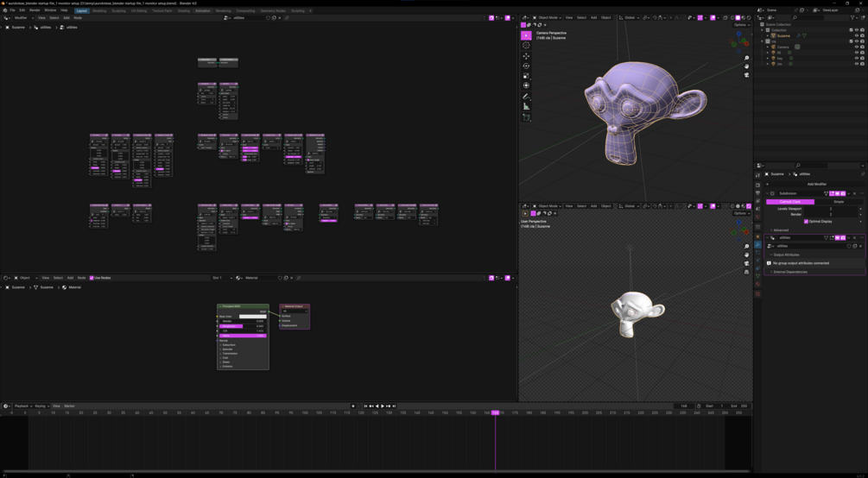The width and height of the screenshot is (868, 478).
Task: Jump to start frame in timeline
Action: click(365, 406)
